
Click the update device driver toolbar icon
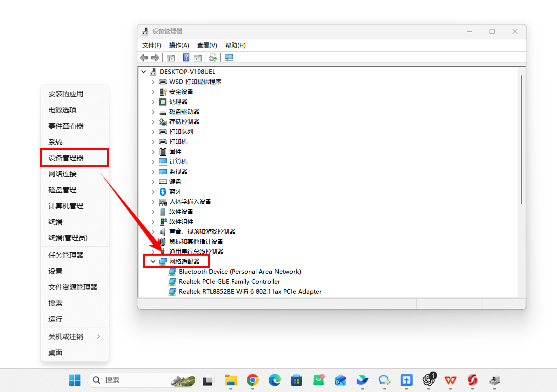(x=213, y=57)
